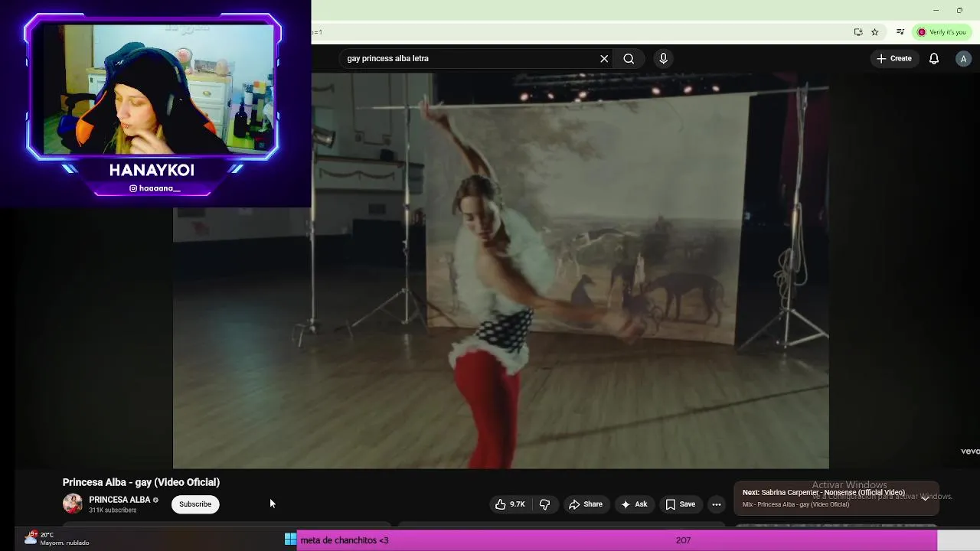
Task: Click the Mix - Princesa Alba subtitle text
Action: coord(795,504)
